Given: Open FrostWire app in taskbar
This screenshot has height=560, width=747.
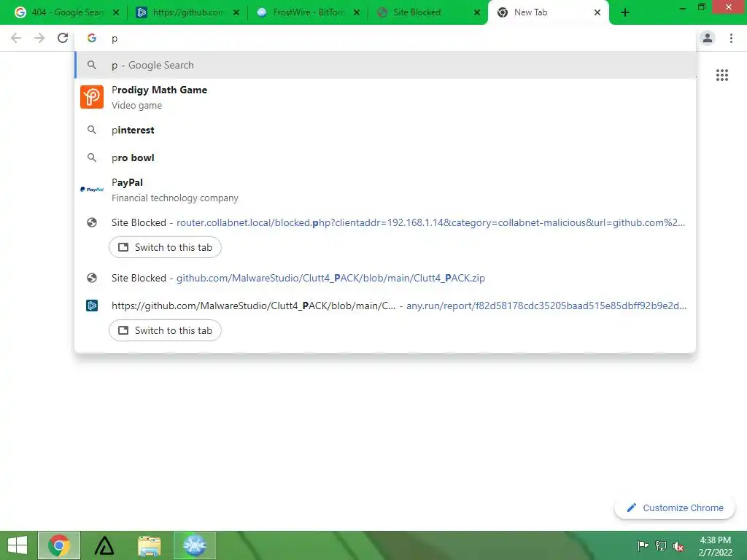Looking at the screenshot, I should (194, 545).
